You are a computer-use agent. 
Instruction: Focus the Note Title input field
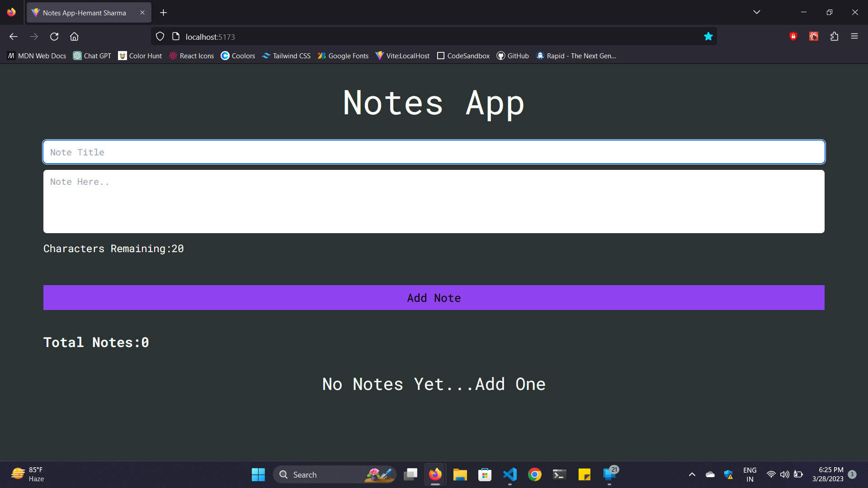coord(434,152)
